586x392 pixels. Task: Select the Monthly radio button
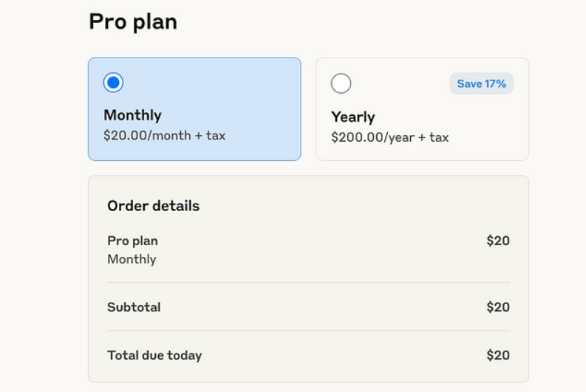pyautogui.click(x=113, y=83)
